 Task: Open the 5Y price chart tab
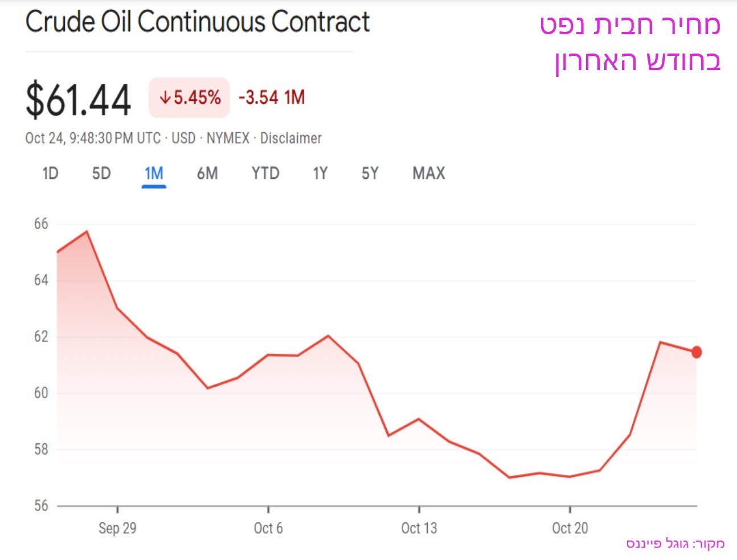click(370, 173)
